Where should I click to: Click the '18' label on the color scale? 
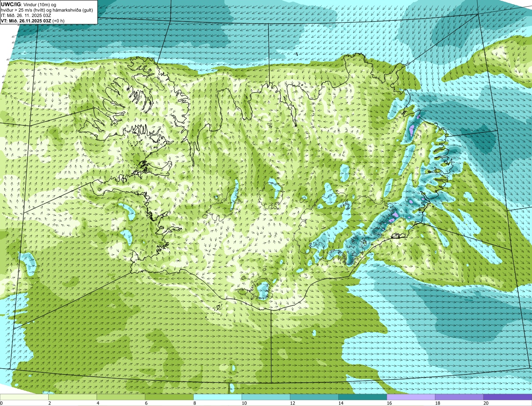point(438,403)
